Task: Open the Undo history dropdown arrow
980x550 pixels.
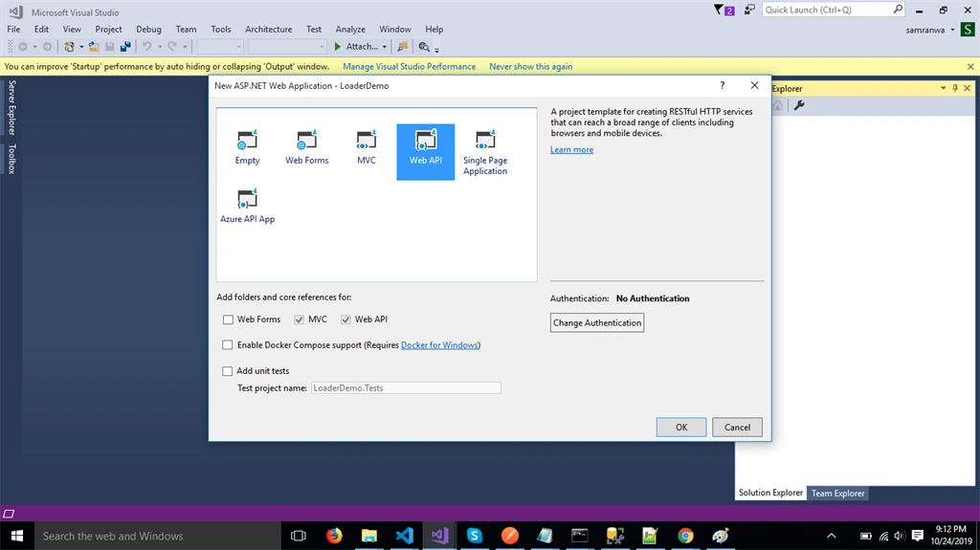Action: point(160,47)
